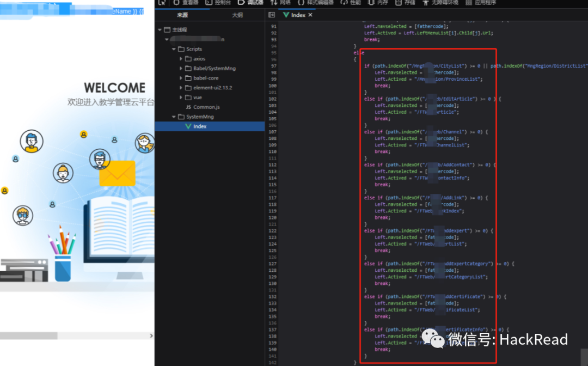Switch to the 调试器 debugger panel
Image resolution: width=588 pixels, height=366 pixels.
(250, 2)
